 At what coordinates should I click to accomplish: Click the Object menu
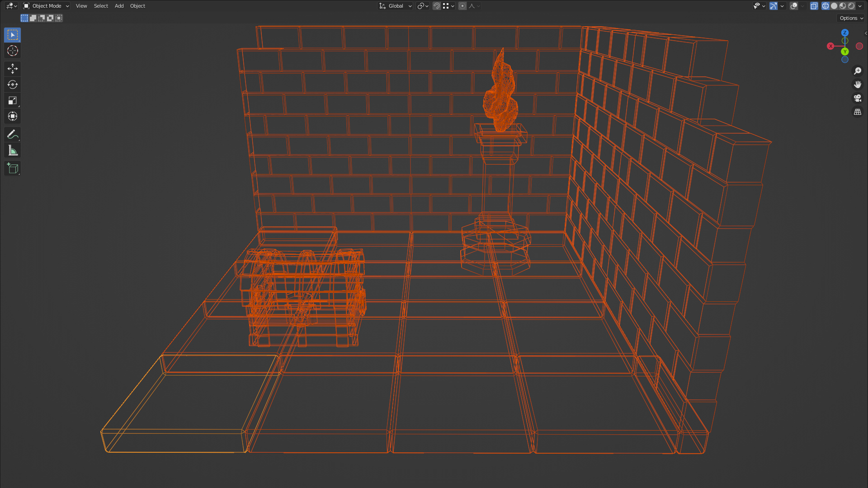coord(137,6)
